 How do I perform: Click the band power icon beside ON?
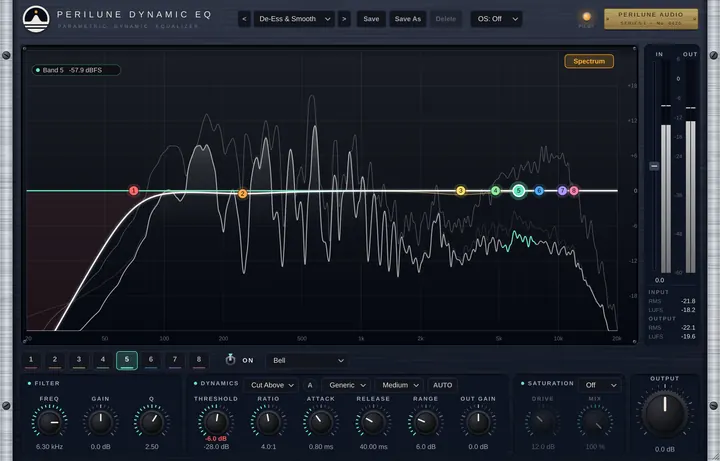pos(231,360)
